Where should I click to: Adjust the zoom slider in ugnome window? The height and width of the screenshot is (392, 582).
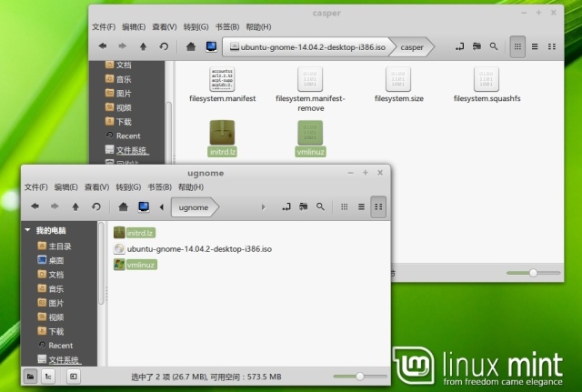pyautogui.click(x=360, y=377)
